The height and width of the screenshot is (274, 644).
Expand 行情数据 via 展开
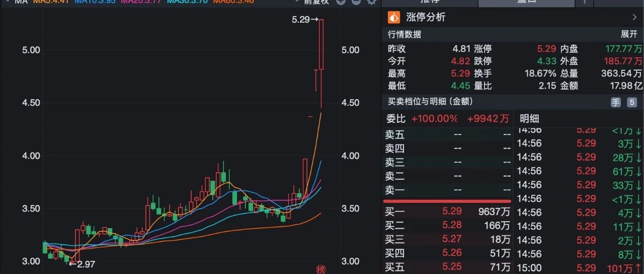[x=629, y=35]
